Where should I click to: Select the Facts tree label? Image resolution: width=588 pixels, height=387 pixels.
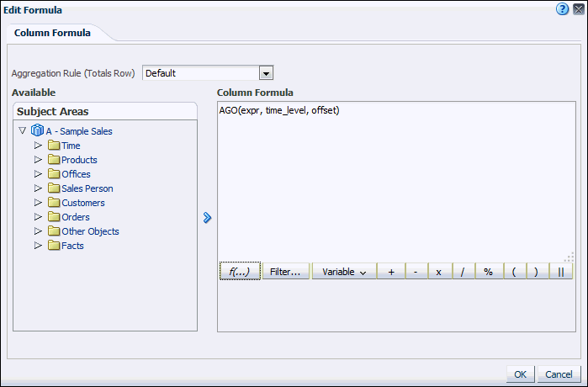pyautogui.click(x=72, y=246)
